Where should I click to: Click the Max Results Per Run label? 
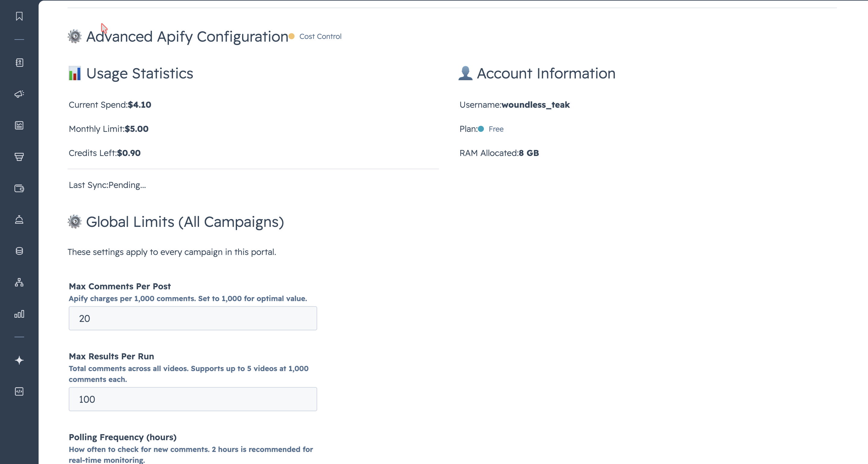pyautogui.click(x=111, y=356)
